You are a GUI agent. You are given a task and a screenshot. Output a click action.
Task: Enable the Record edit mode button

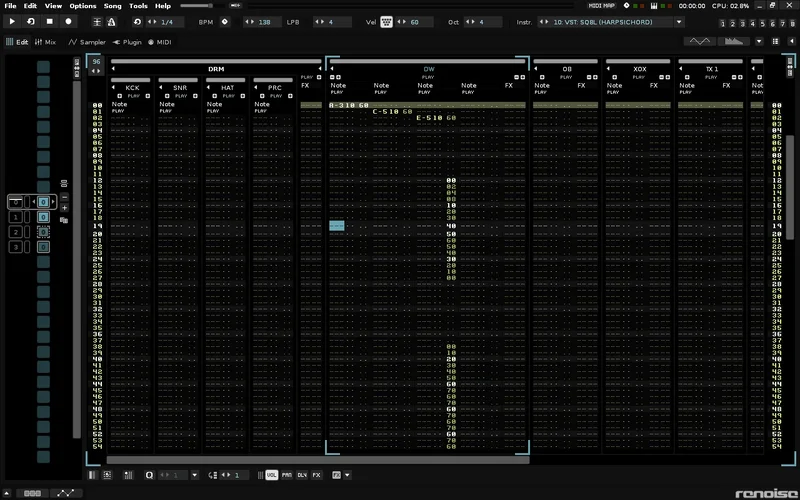tap(69, 21)
